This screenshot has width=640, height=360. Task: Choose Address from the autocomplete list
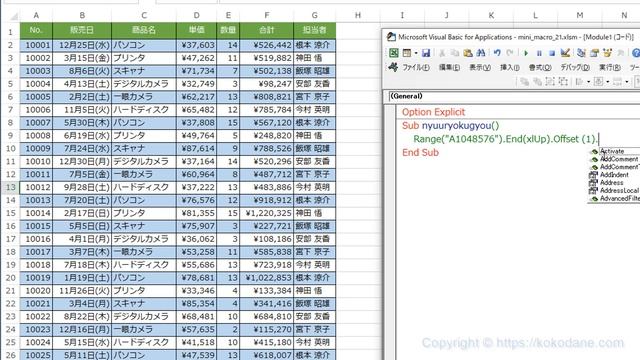tap(614, 182)
